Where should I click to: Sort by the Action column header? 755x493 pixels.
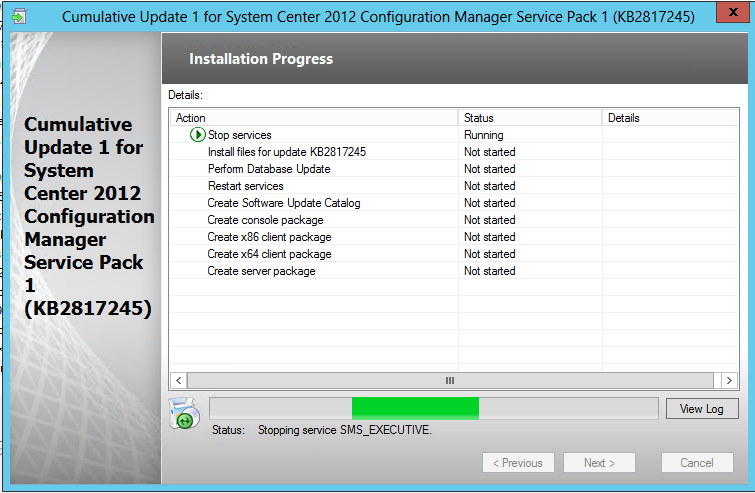(x=313, y=118)
